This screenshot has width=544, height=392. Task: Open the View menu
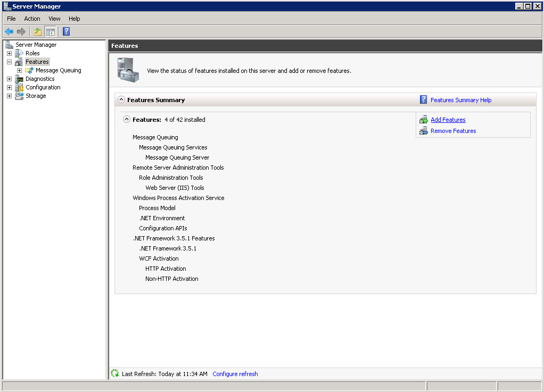tap(54, 19)
